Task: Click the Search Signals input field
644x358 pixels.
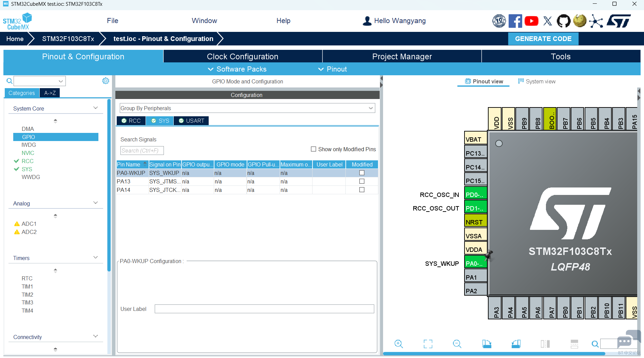Action: [x=142, y=151]
